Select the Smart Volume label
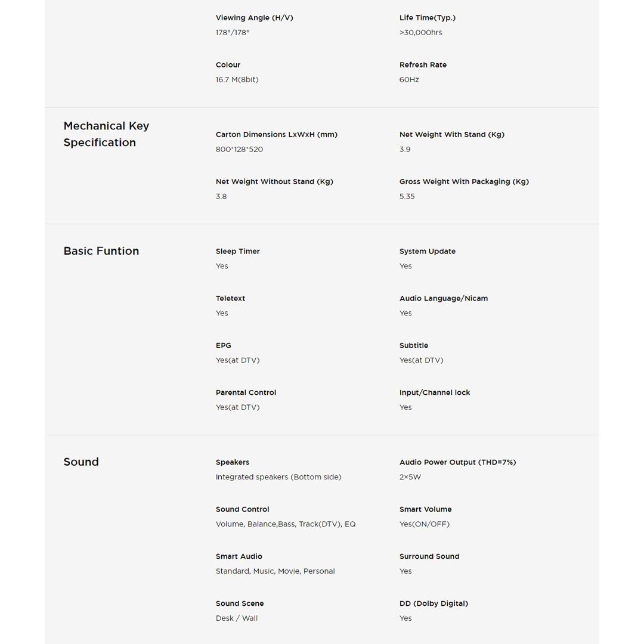644x644 pixels. point(425,510)
